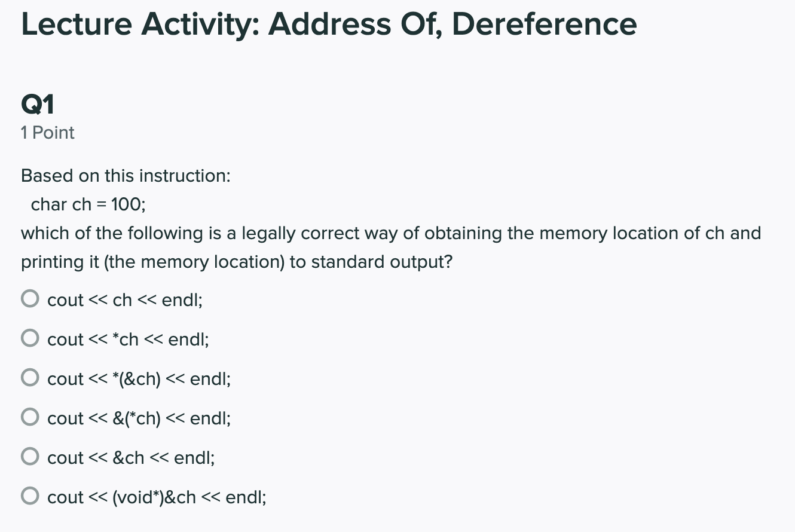Click the "Based on this instruction:" text
Viewport: 795px width, 532px height.
126,175
